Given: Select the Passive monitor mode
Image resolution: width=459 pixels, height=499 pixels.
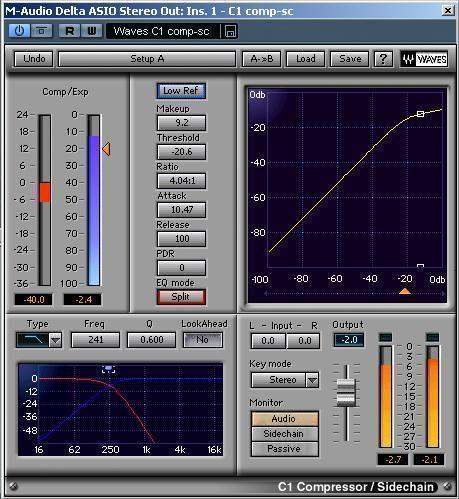Looking at the screenshot, I should tap(284, 449).
